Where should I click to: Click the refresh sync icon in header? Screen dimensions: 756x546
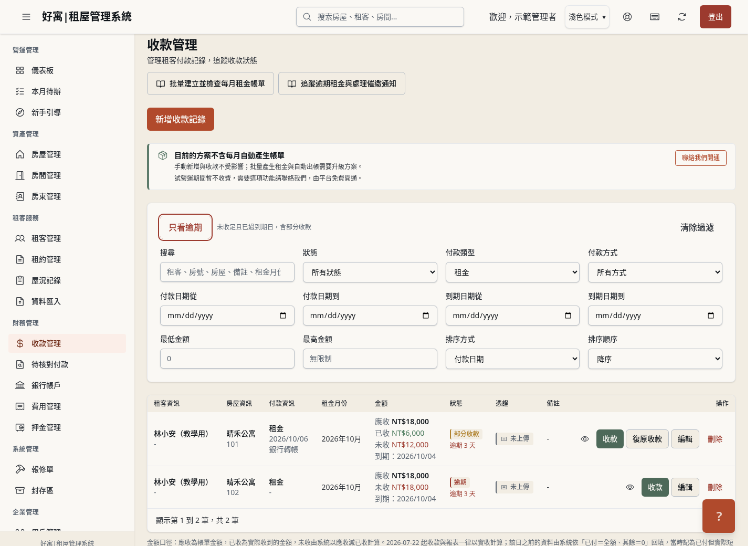682,17
